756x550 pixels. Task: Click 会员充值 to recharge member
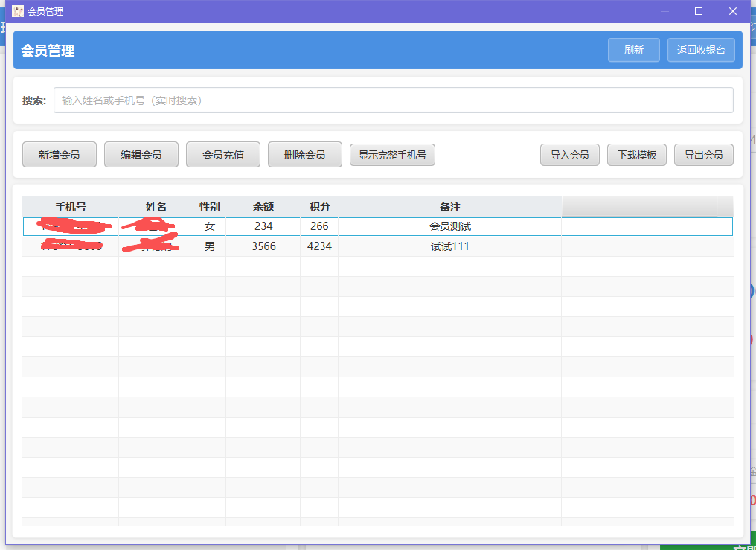[x=223, y=155]
